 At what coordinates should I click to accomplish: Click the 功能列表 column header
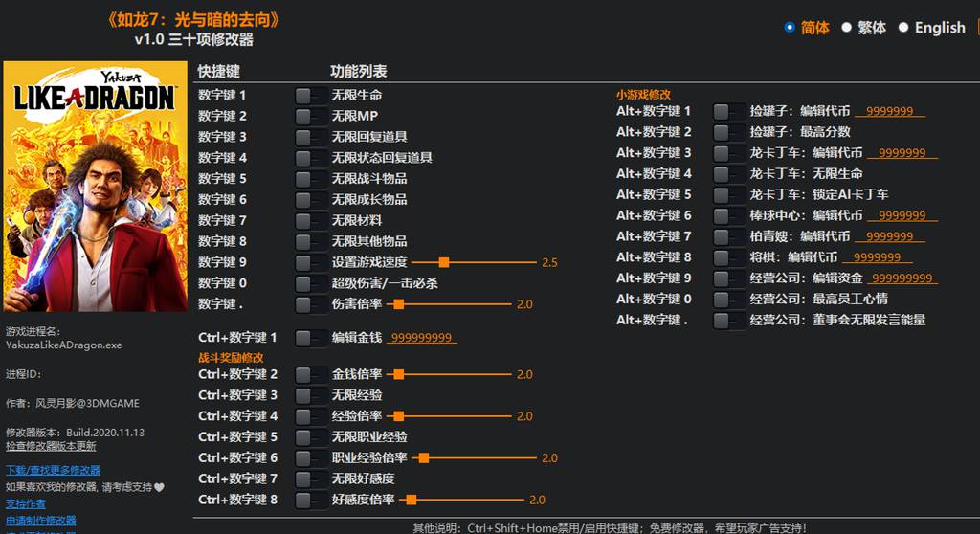(359, 71)
